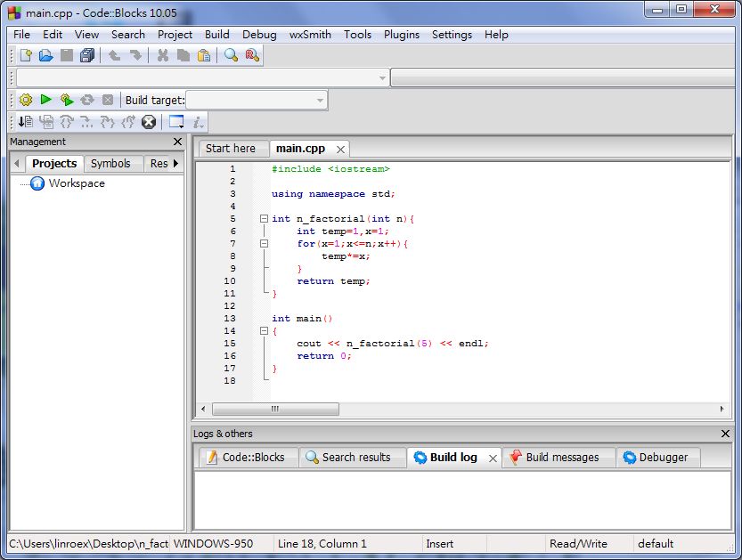Open the Settings menu
The width and height of the screenshot is (742, 560).
click(452, 35)
